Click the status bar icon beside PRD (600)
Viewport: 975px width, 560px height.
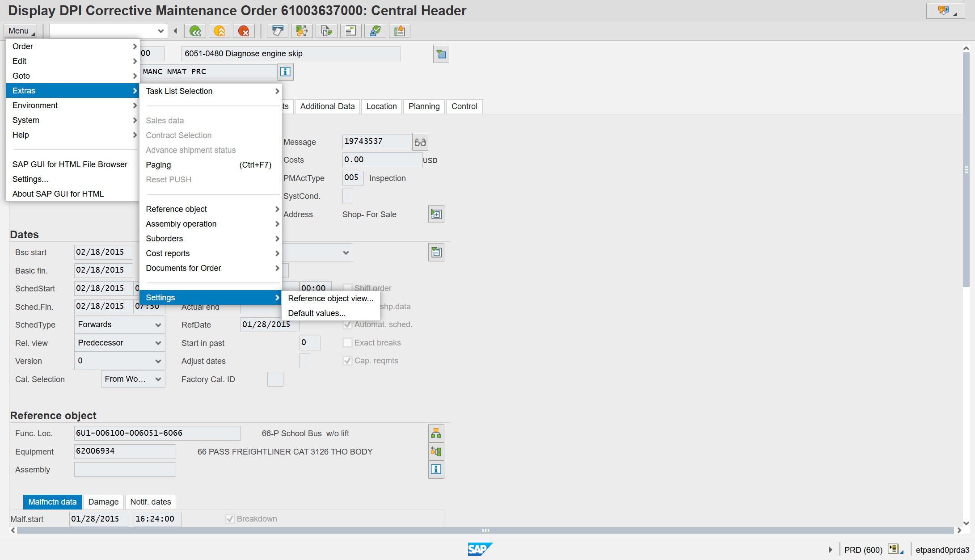[896, 549]
